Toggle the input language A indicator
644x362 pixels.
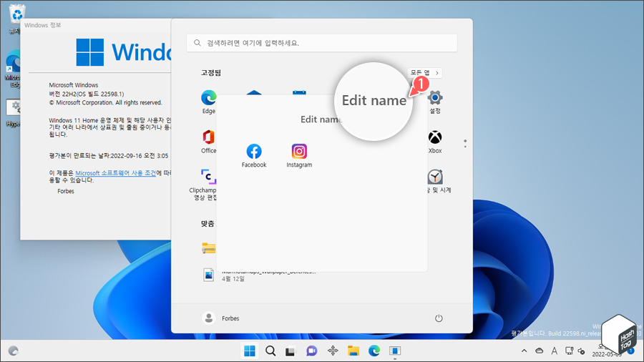(555, 351)
